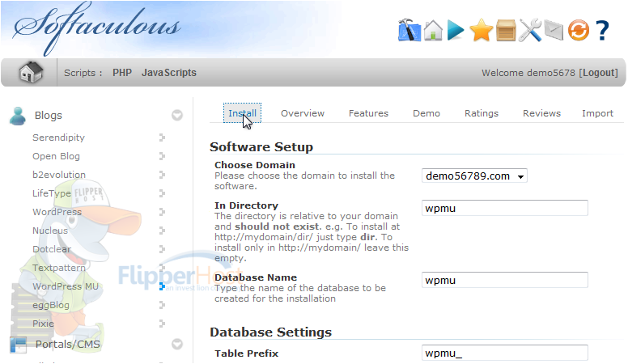The height and width of the screenshot is (364, 628).
Task: Expand the Portals/CMS category chevron
Action: (177, 344)
